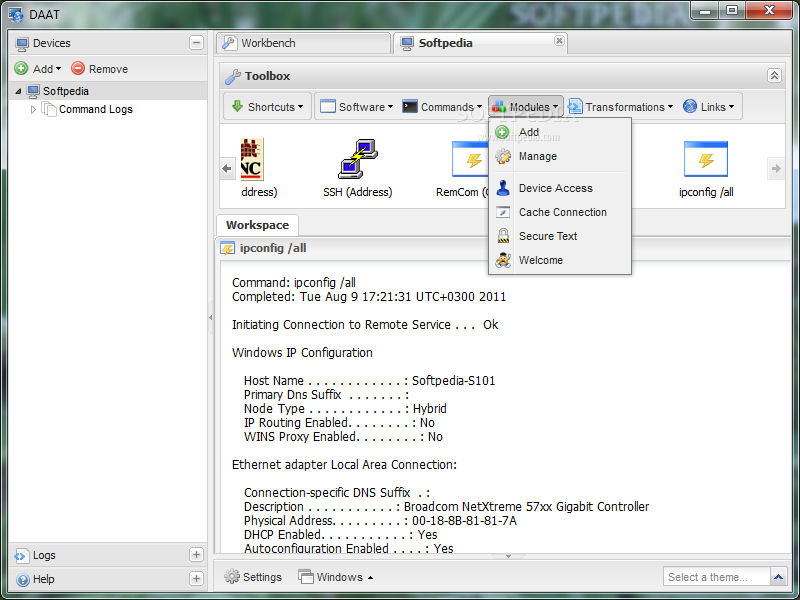
Task: Click the ipconfig /all panel title
Action: (x=273, y=248)
